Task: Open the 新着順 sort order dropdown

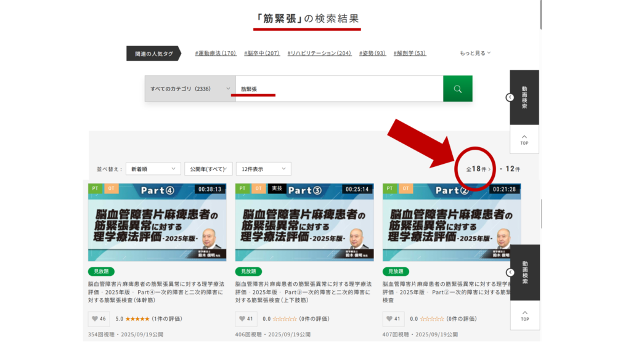Action: click(x=154, y=169)
